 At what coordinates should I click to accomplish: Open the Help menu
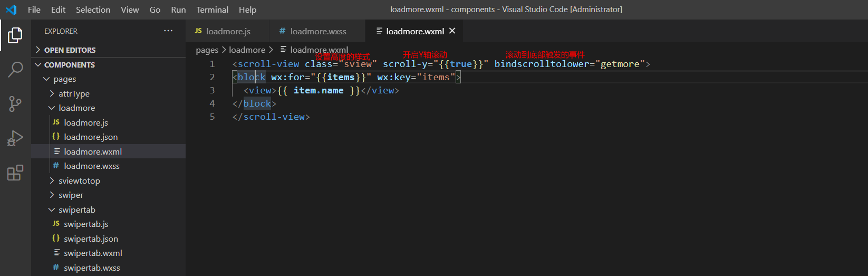point(247,9)
